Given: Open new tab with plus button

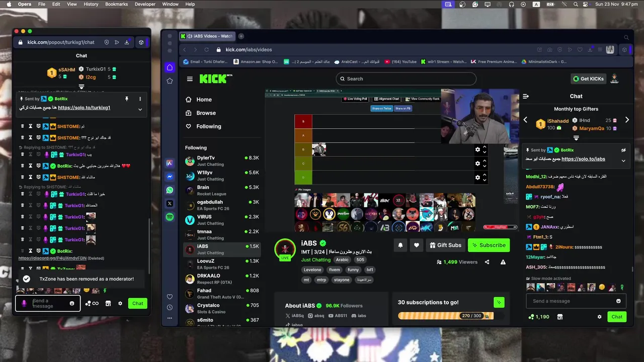Looking at the screenshot, I should 241,36.
